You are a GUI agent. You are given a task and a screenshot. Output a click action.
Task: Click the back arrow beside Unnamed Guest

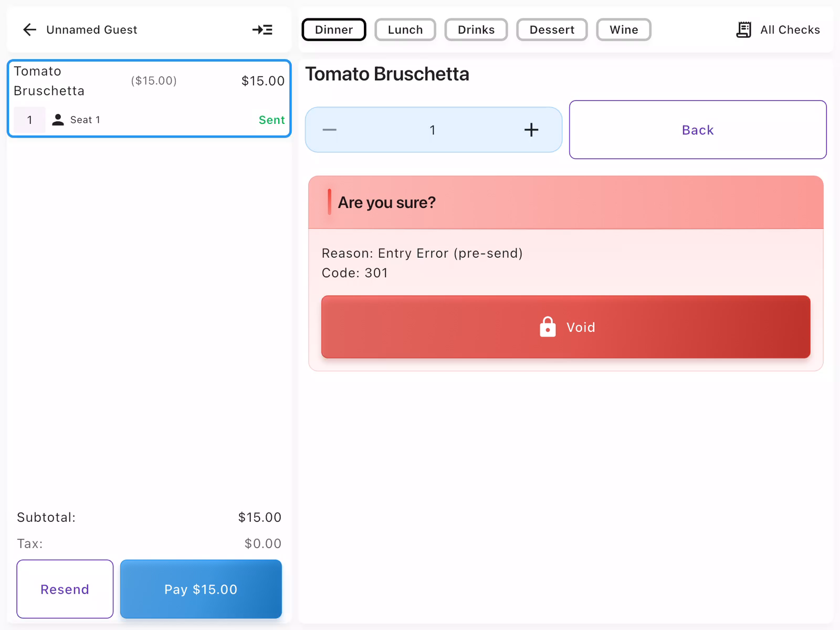coord(30,30)
